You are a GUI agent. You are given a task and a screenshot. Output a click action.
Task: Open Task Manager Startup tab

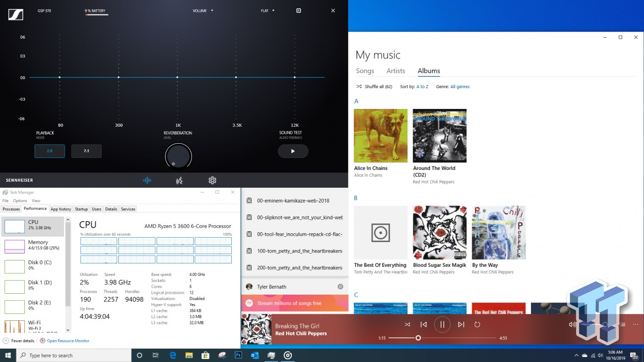tap(81, 209)
